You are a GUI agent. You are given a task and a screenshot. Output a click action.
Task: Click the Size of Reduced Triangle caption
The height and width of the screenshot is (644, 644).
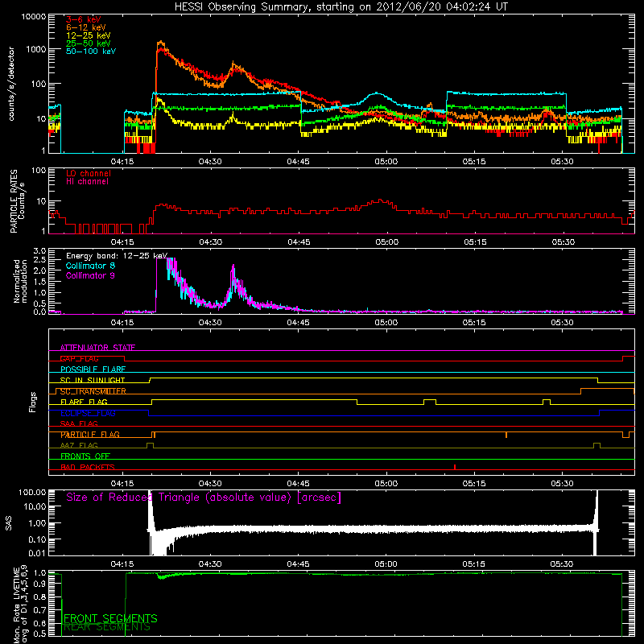click(x=204, y=497)
